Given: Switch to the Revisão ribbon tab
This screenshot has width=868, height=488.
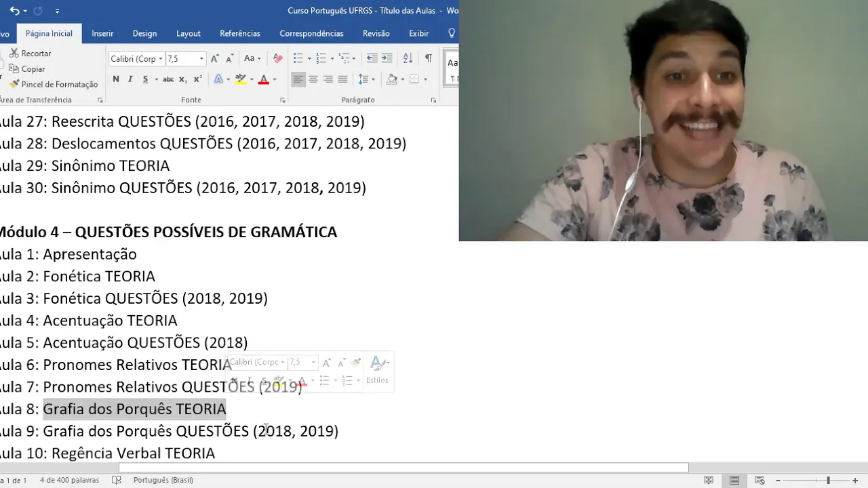Looking at the screenshot, I should (x=376, y=33).
